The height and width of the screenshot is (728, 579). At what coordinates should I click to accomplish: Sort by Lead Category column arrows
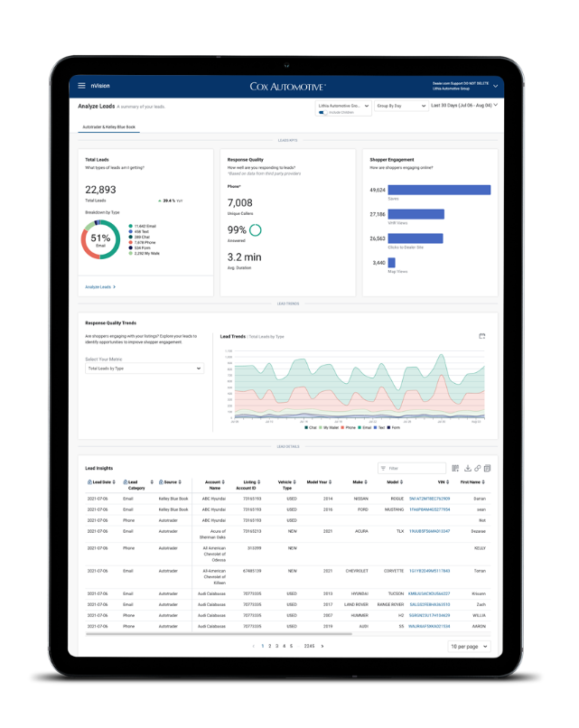pos(152,482)
